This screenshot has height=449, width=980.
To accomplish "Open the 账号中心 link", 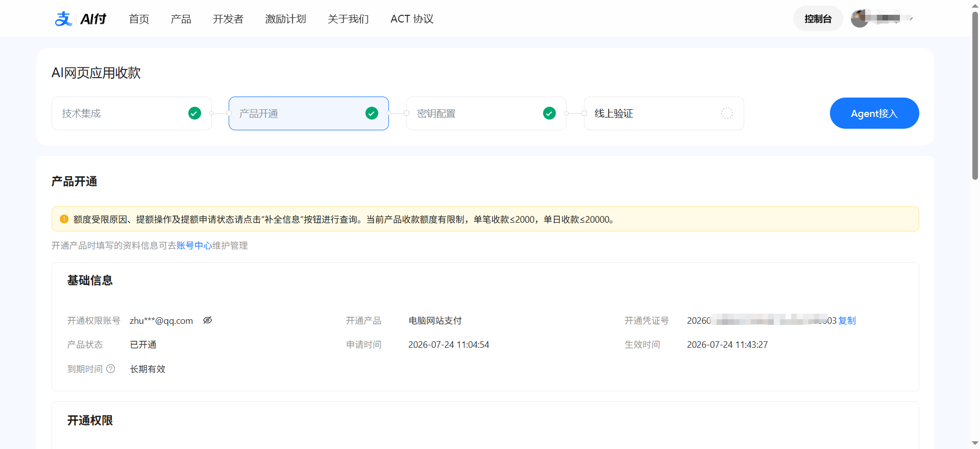I will coord(194,246).
